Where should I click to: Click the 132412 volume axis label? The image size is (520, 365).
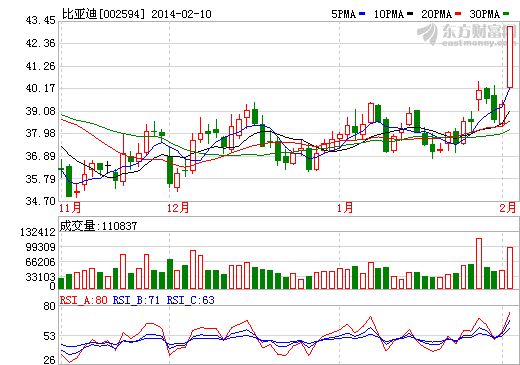(x=38, y=232)
